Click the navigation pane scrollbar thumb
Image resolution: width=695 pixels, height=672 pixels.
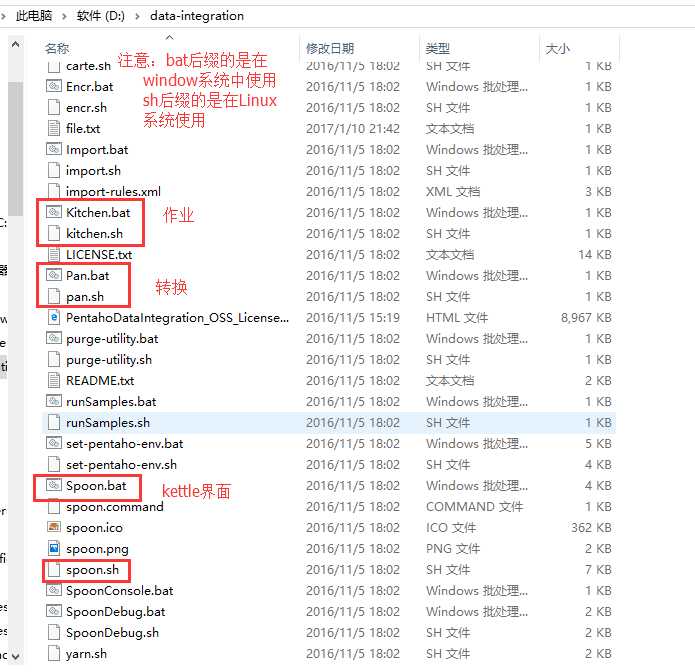(x=16, y=148)
